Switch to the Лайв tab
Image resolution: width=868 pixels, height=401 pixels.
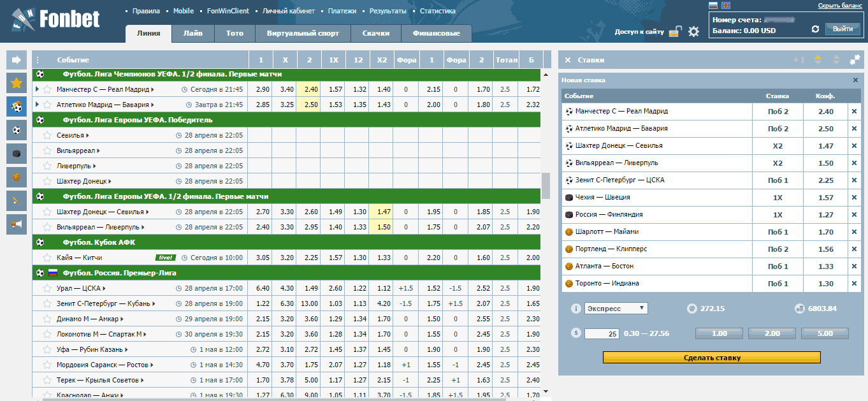point(193,33)
